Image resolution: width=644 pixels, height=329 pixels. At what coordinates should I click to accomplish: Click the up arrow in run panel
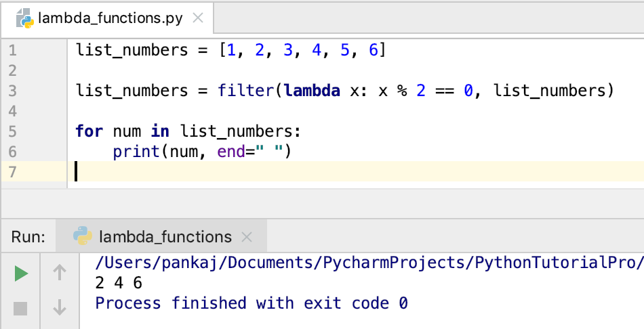pos(60,272)
